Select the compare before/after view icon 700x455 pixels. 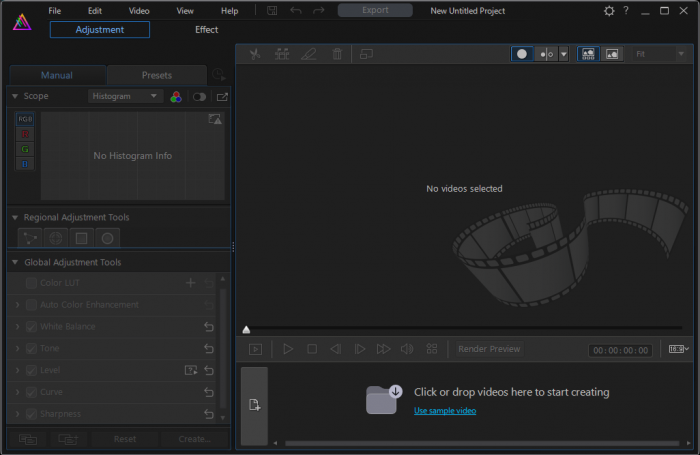(x=545, y=54)
